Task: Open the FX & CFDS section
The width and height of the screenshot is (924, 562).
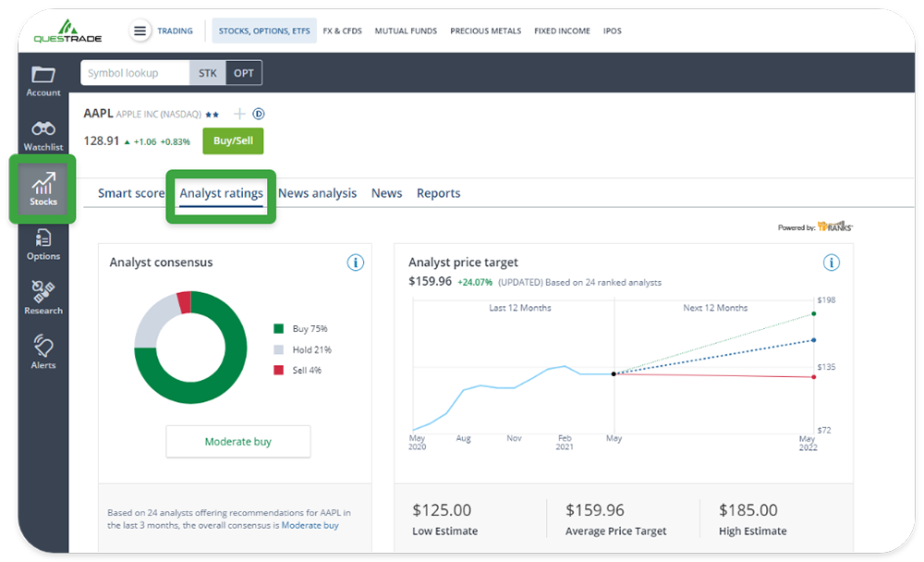Action: tap(342, 31)
